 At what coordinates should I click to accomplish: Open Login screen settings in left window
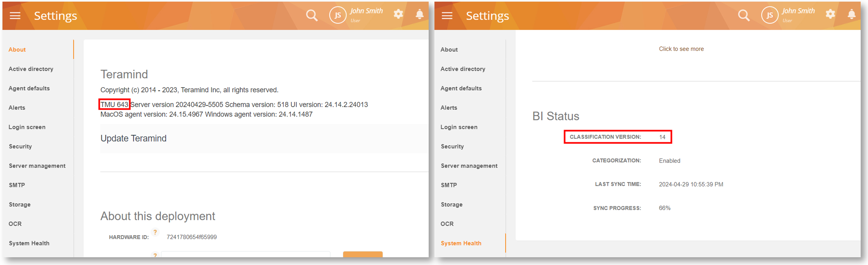point(27,127)
